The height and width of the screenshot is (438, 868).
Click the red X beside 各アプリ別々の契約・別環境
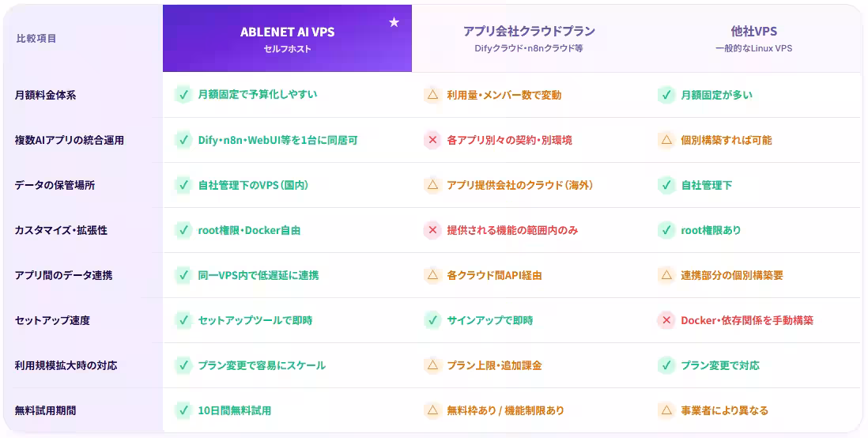pyautogui.click(x=432, y=140)
